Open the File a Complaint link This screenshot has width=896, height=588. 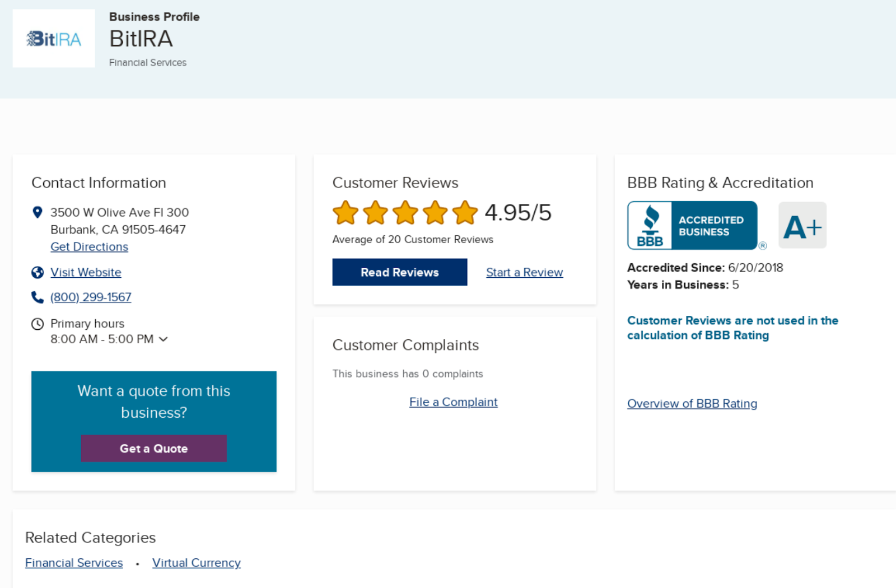pos(454,402)
